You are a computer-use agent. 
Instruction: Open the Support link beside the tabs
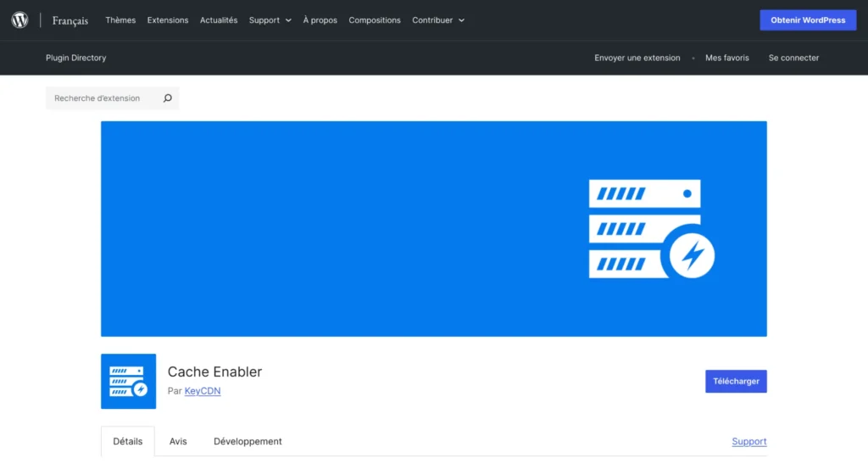pyautogui.click(x=749, y=441)
